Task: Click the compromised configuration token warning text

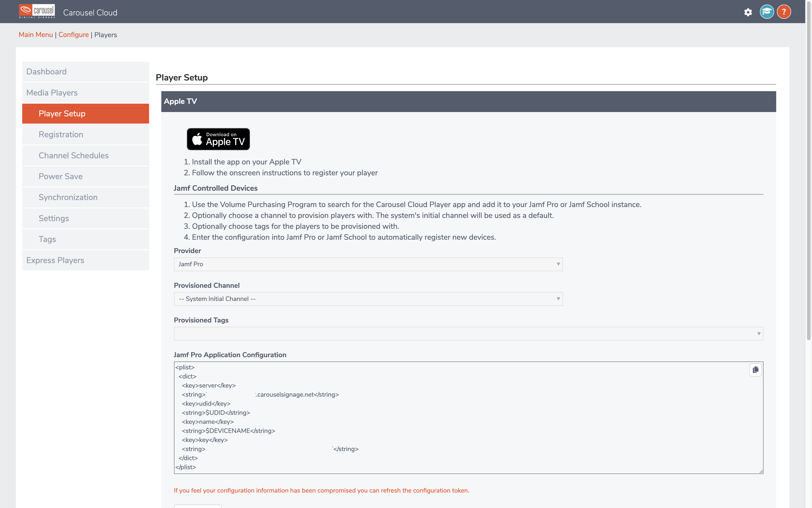Action: [x=321, y=491]
